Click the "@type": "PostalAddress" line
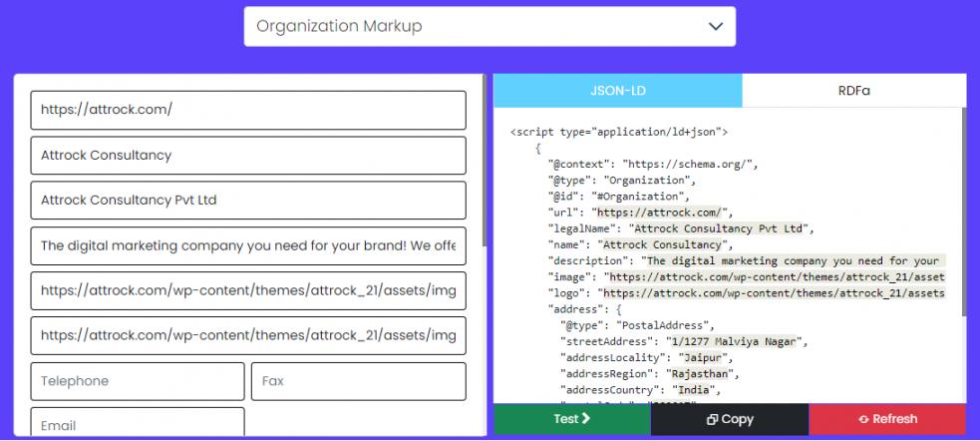The width and height of the screenshot is (980, 441). (x=637, y=326)
